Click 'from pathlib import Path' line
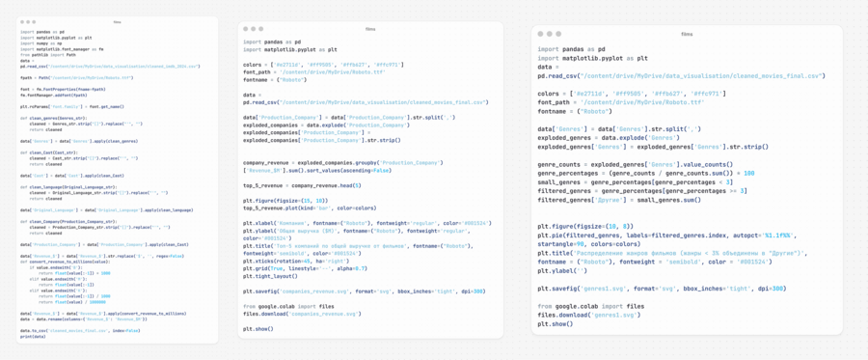868x360 pixels. (48, 54)
